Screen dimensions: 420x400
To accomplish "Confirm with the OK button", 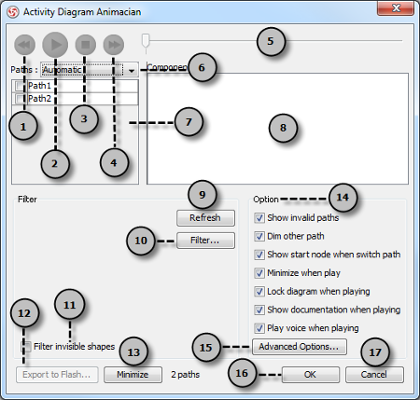I will pyautogui.click(x=311, y=375).
